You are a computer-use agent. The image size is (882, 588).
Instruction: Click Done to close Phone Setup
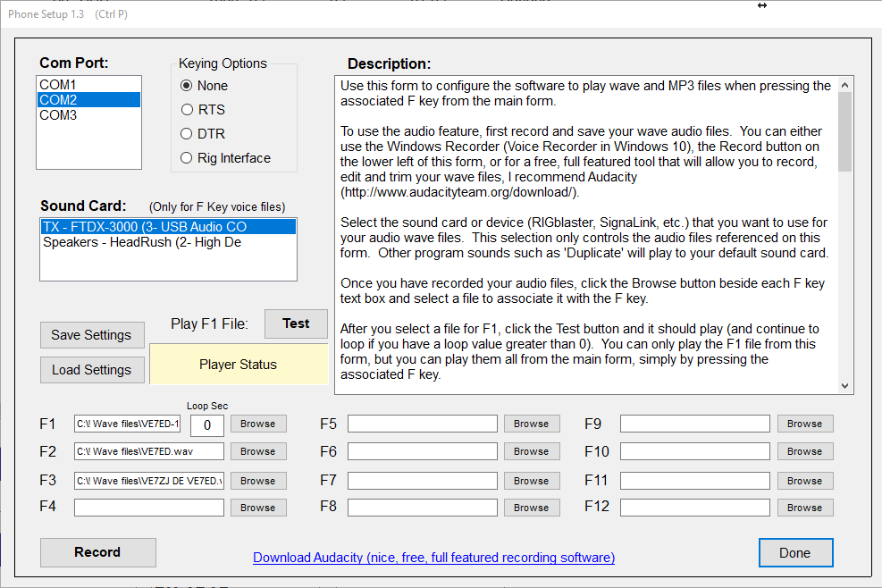794,552
